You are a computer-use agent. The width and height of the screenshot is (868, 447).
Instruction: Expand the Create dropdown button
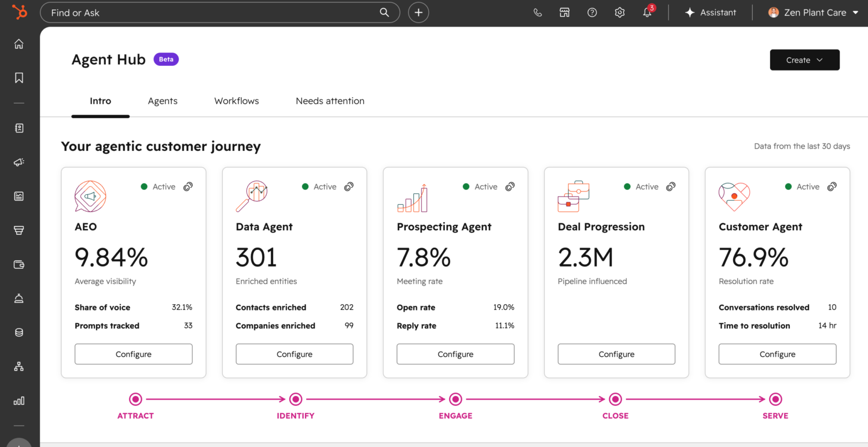804,60
